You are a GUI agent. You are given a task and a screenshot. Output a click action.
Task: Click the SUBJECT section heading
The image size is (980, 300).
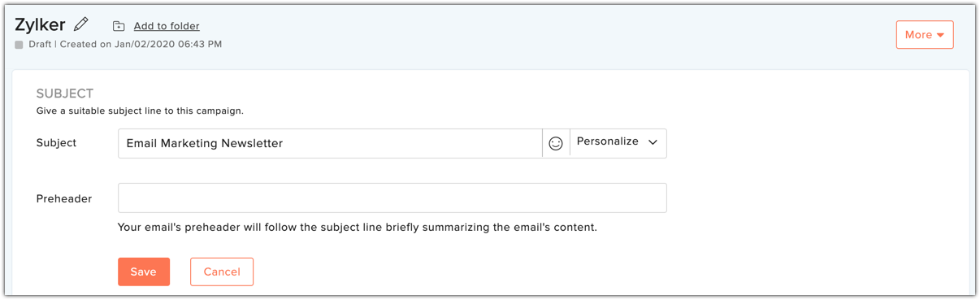click(65, 93)
